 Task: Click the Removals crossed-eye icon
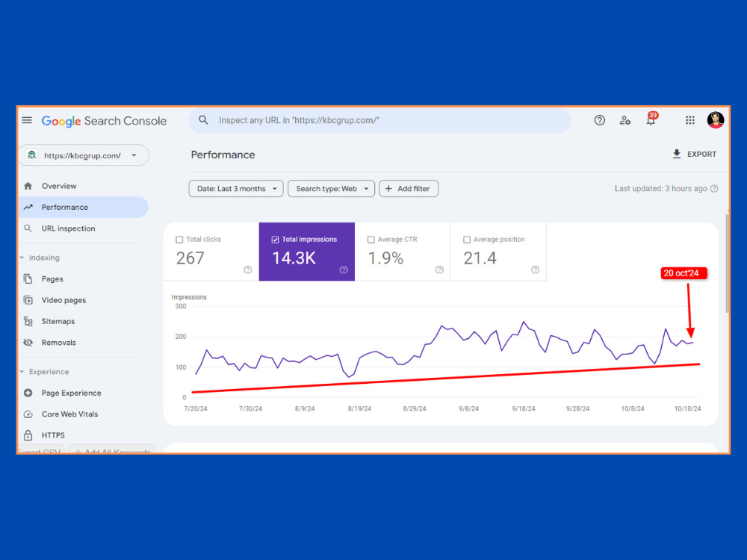click(28, 343)
